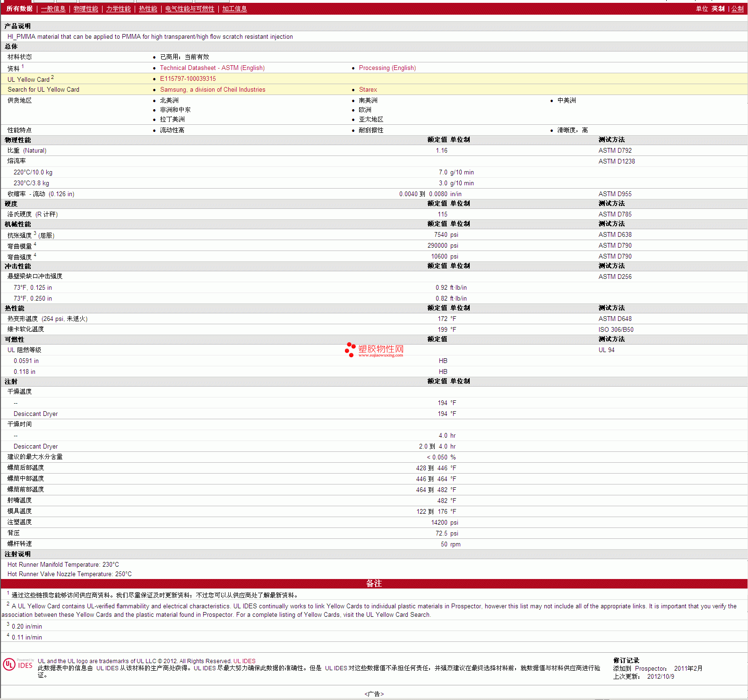Click the shrinkage range 0.0040 到 0.0080

(x=423, y=194)
